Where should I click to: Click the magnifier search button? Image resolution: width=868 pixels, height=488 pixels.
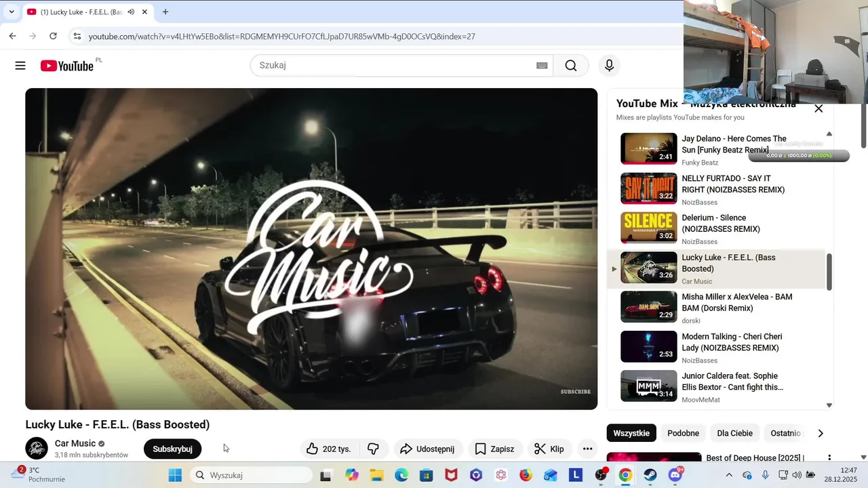(x=571, y=66)
